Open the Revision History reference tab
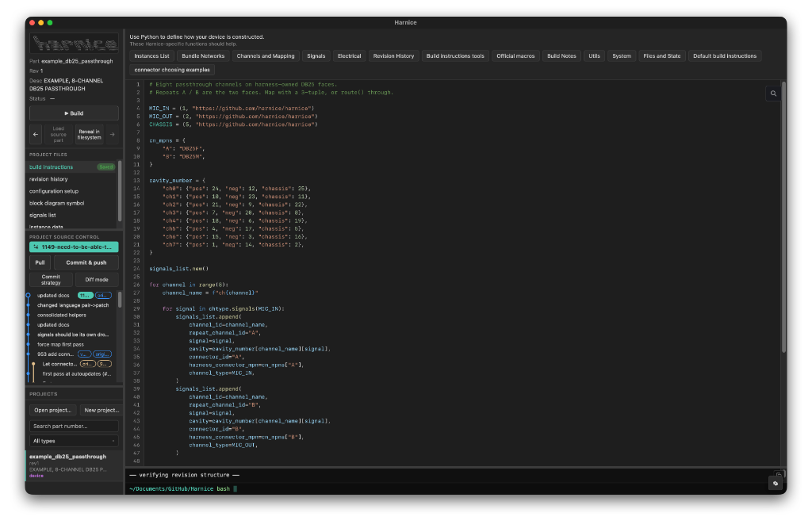 (x=393, y=56)
